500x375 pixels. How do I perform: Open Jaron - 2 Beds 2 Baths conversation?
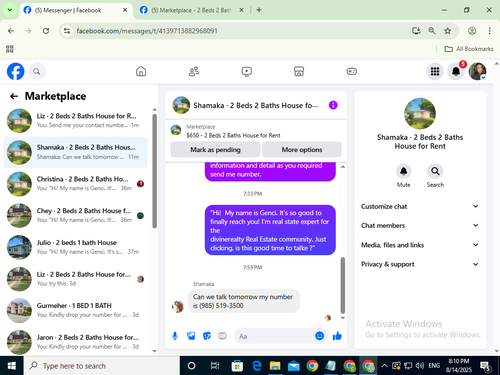point(75,342)
